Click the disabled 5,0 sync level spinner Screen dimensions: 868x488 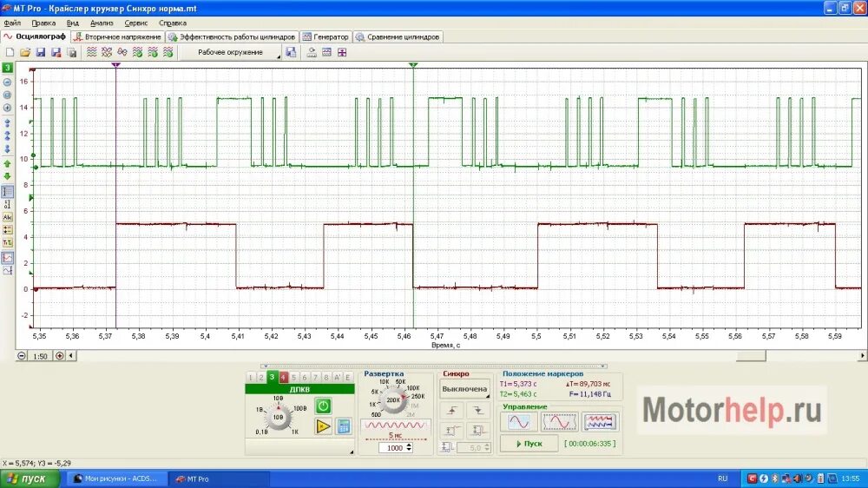pos(474,447)
